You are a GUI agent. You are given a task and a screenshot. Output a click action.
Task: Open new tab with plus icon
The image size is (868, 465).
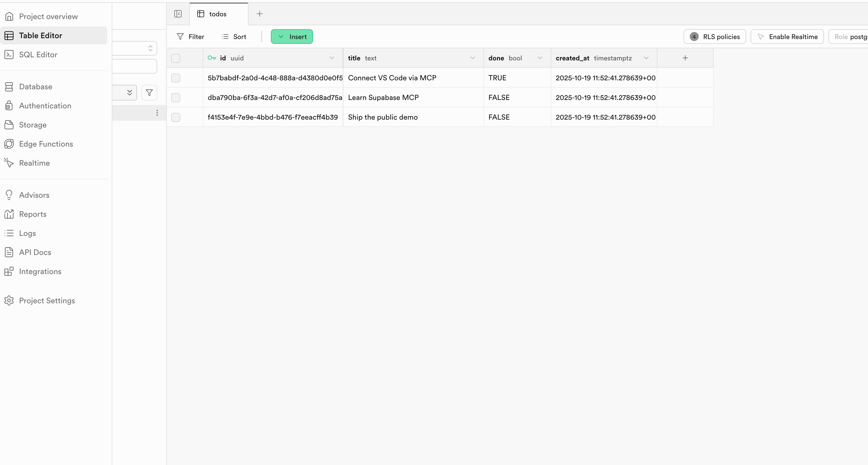259,14
